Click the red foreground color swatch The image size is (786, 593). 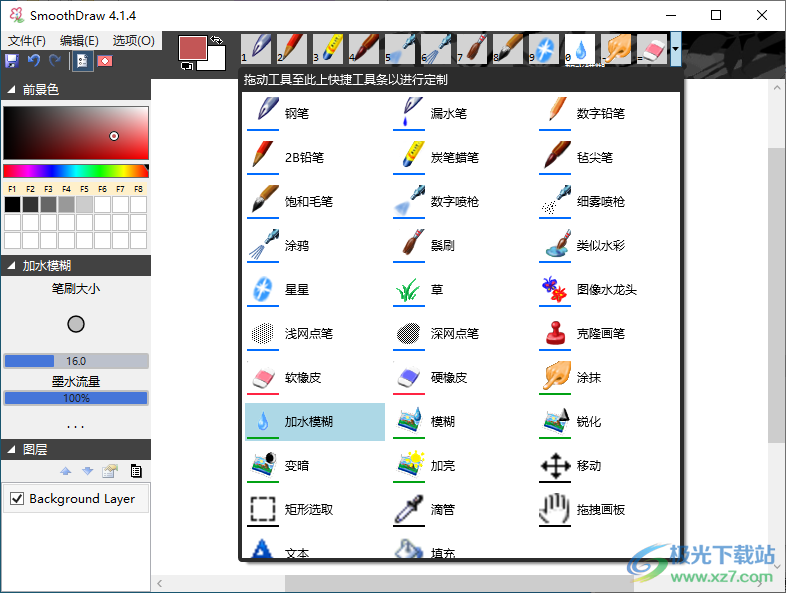193,48
